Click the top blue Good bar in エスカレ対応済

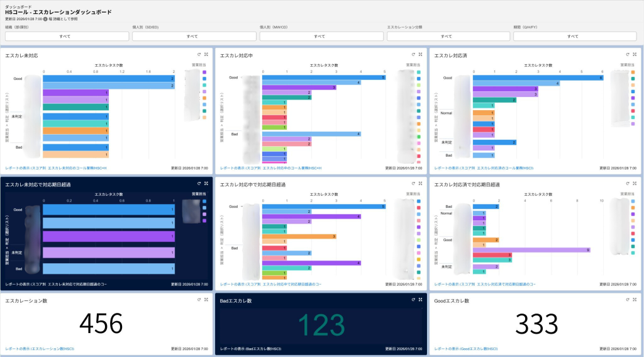[x=538, y=77]
